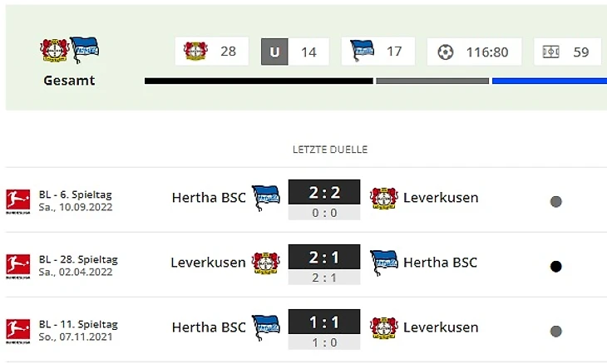Open the 2:2 result from 10.09.2022
Image resolution: width=607 pixels, height=364 pixels.
point(323,193)
